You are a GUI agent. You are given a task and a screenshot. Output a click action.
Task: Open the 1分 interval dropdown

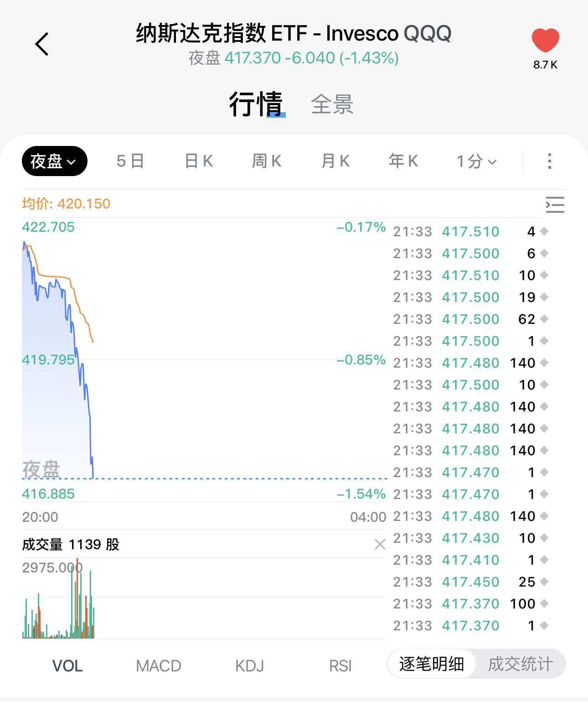tap(476, 161)
